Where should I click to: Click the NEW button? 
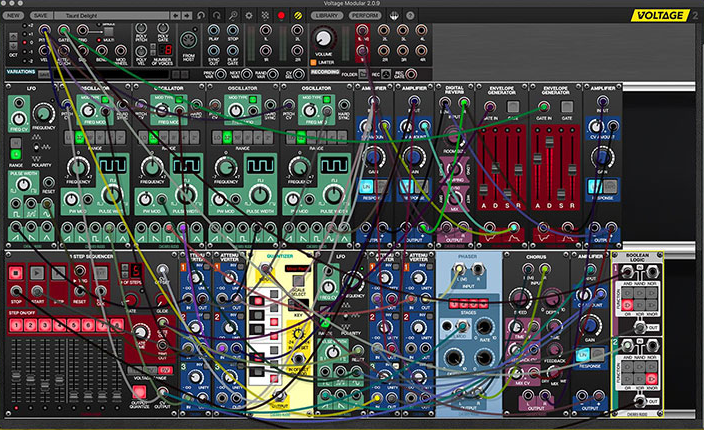[x=13, y=15]
